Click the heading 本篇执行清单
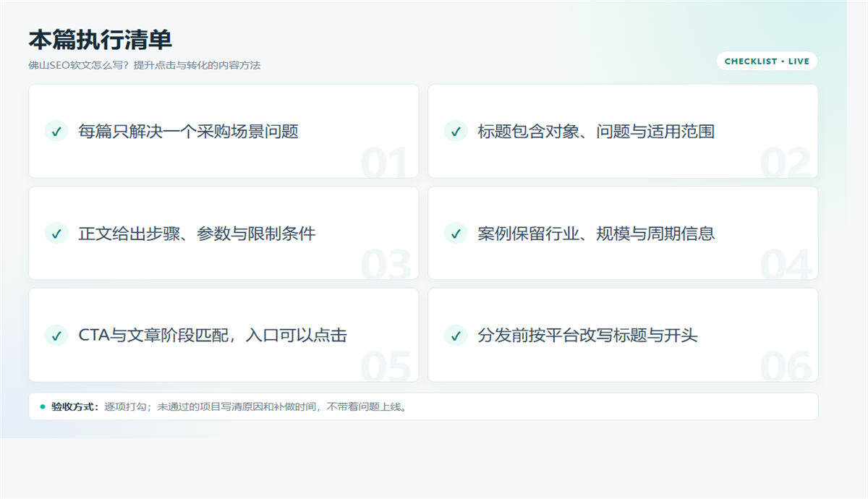The width and height of the screenshot is (868, 499). (x=101, y=40)
